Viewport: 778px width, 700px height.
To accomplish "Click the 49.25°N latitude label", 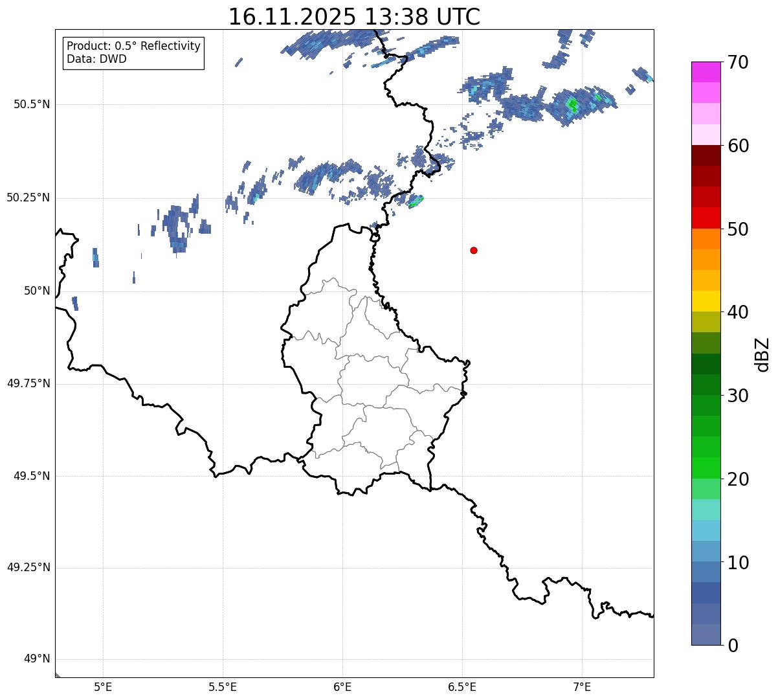I will 28,568.
